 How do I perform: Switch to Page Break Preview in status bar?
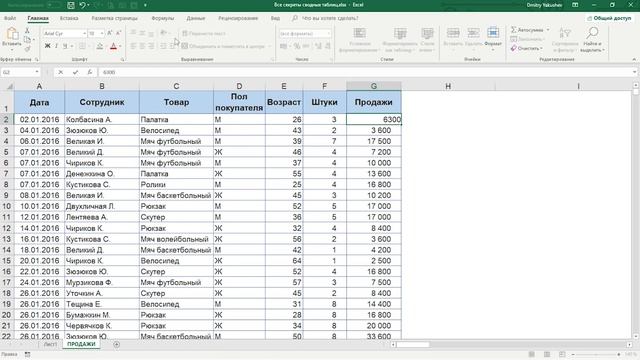point(562,355)
